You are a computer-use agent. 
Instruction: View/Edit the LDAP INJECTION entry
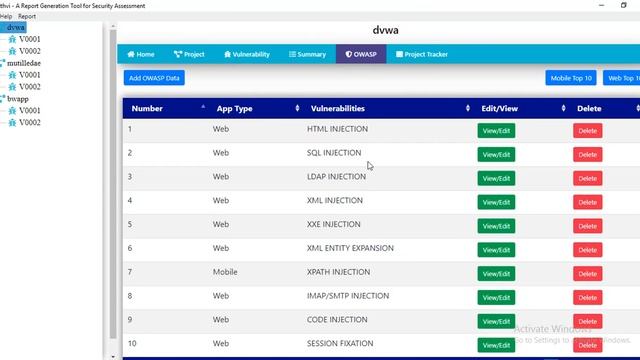pos(496,178)
